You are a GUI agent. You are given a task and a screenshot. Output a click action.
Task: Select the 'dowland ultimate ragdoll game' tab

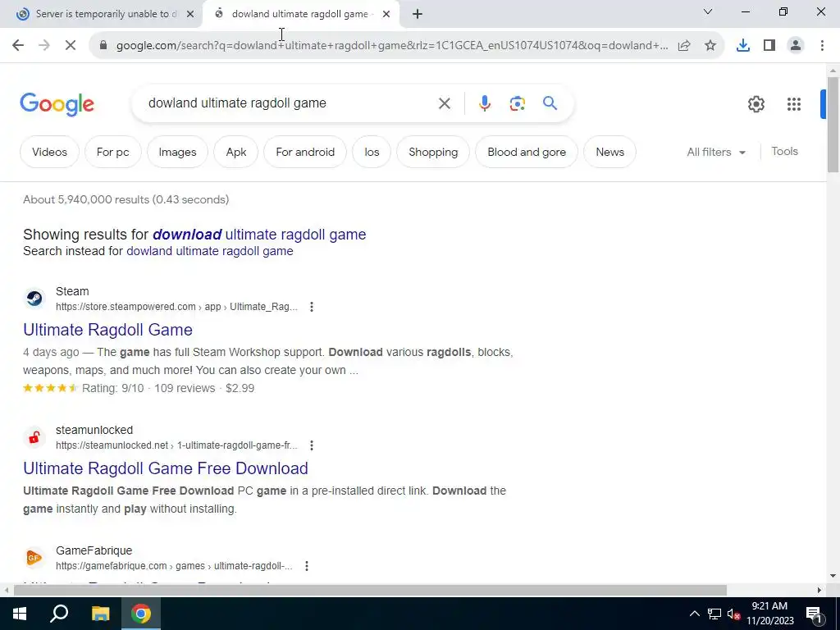coord(300,15)
